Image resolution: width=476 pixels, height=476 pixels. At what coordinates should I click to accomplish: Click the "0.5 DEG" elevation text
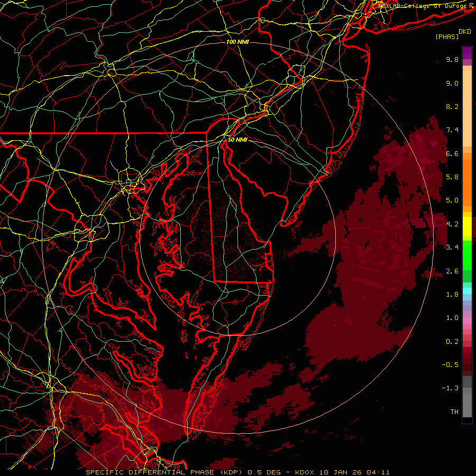(264, 472)
